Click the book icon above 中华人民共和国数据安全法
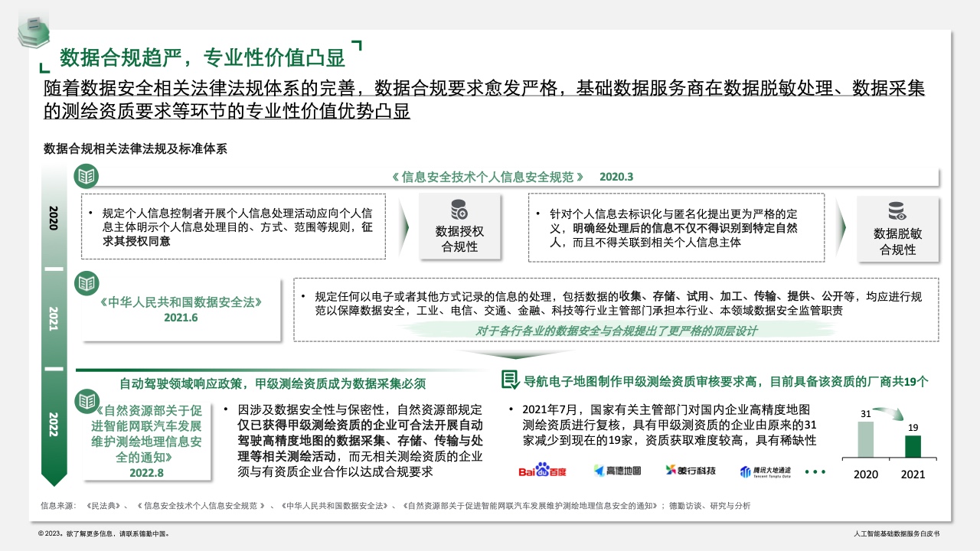Image resolution: width=980 pixels, height=551 pixels. click(86, 282)
